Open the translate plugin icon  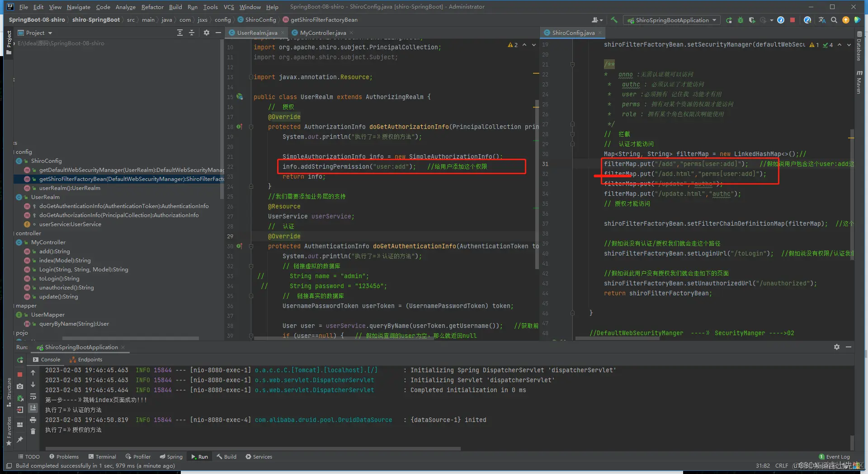tap(822, 20)
